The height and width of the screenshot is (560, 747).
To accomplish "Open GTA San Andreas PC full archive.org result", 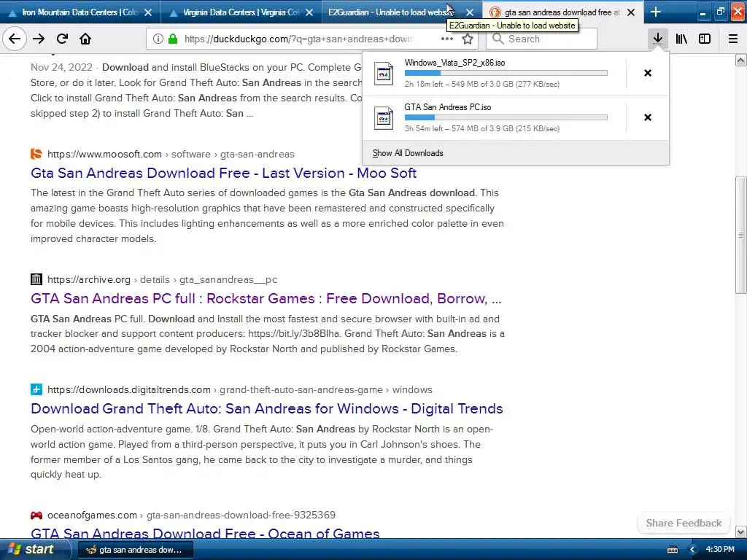I will point(266,298).
